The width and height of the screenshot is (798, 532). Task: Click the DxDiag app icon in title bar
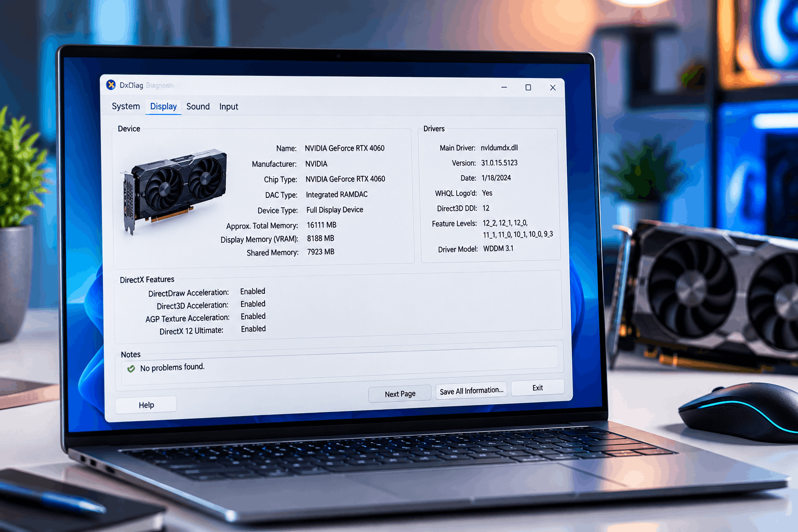(x=111, y=85)
